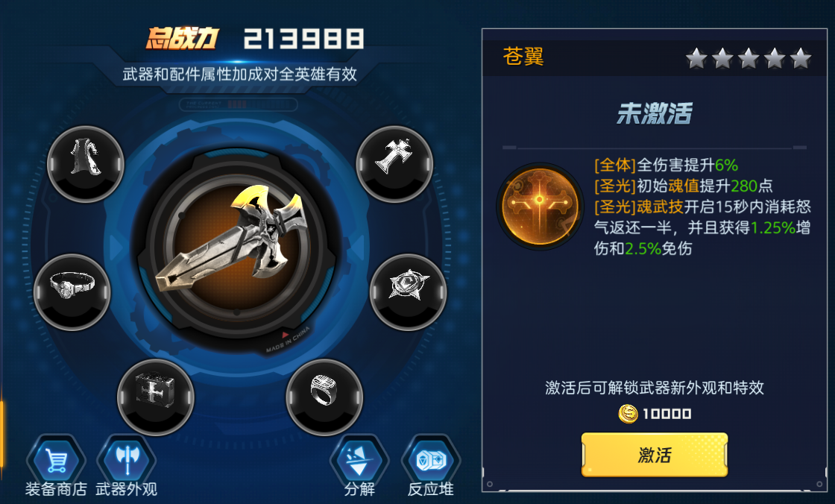
Task: Click the first star rating icon
Action: 696,58
